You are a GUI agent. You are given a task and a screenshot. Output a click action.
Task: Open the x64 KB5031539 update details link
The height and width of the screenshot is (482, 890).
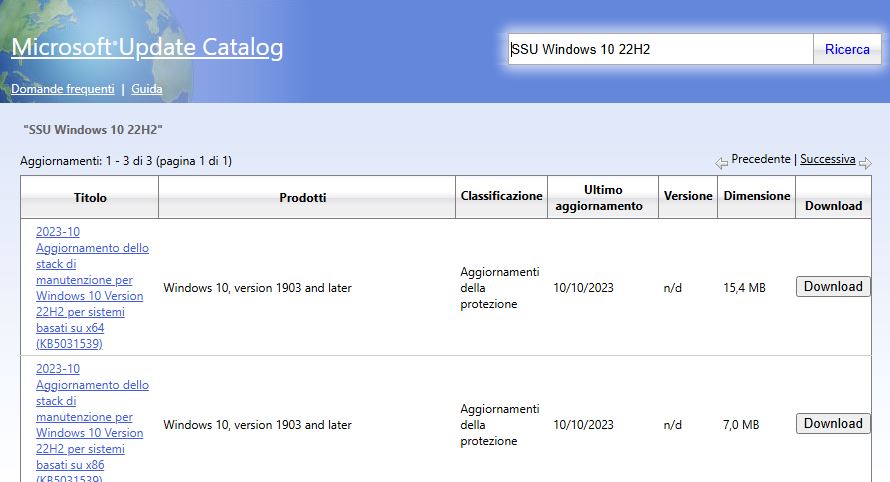point(92,288)
